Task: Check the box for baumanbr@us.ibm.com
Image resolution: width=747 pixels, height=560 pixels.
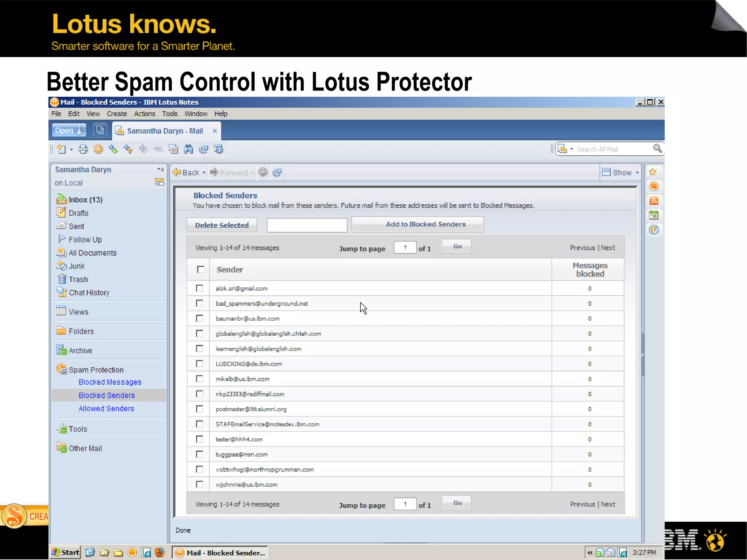Action: [x=200, y=318]
